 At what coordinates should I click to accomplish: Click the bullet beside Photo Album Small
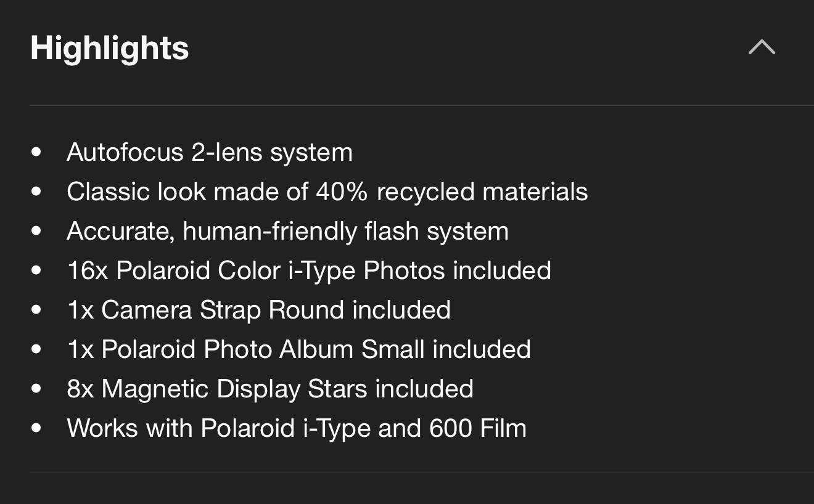point(36,349)
